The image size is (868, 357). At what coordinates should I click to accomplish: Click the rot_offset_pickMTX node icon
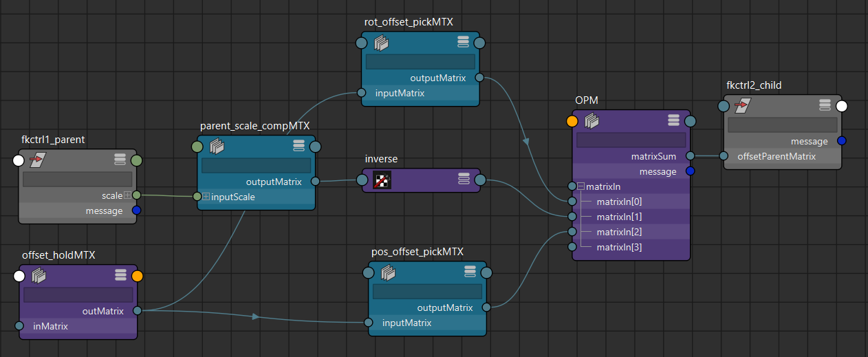(381, 43)
